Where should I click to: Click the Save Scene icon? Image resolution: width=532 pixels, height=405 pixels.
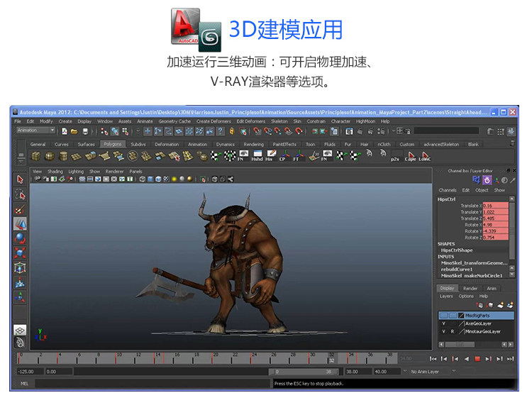86,131
